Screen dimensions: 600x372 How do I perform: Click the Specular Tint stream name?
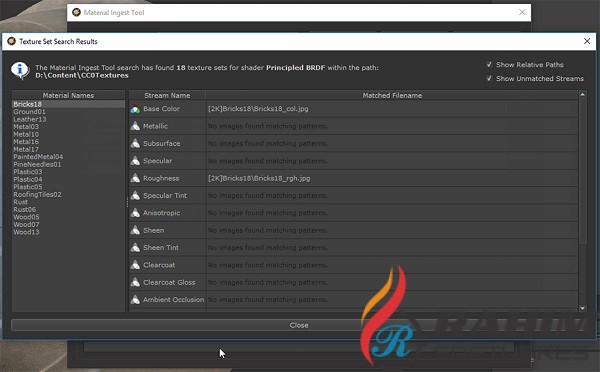pyautogui.click(x=165, y=196)
